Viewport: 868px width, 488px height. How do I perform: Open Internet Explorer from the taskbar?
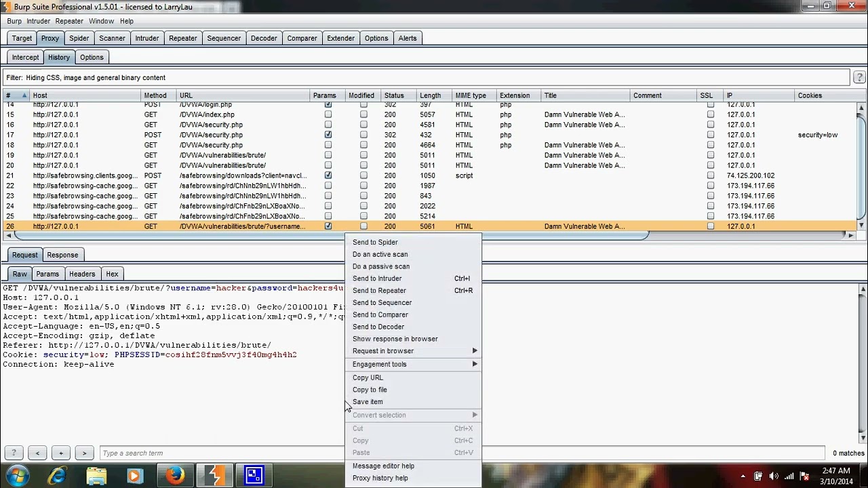[x=57, y=476]
